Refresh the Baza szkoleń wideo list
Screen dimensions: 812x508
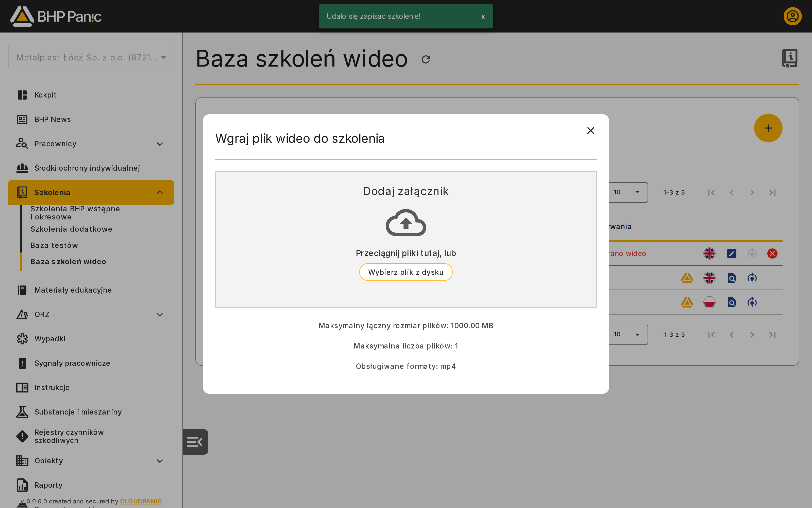pyautogui.click(x=426, y=59)
